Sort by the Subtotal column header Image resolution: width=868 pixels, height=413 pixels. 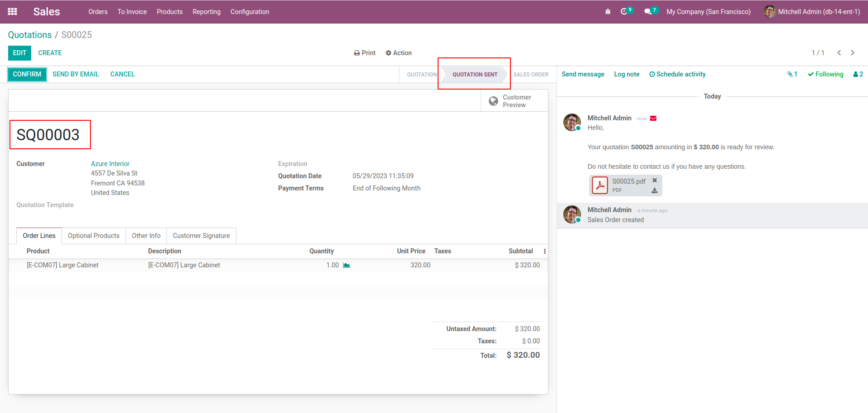pos(520,251)
